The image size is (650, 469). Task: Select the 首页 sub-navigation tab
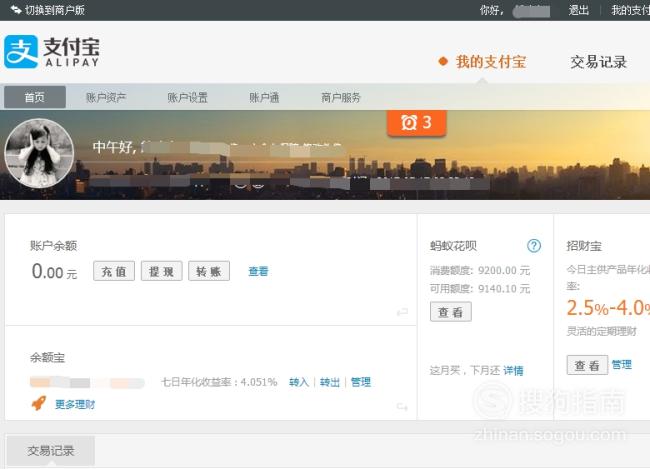(x=35, y=97)
